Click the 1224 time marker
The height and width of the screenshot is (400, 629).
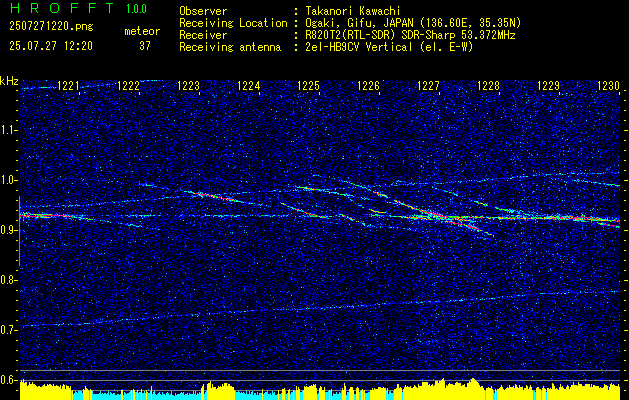tap(249, 86)
